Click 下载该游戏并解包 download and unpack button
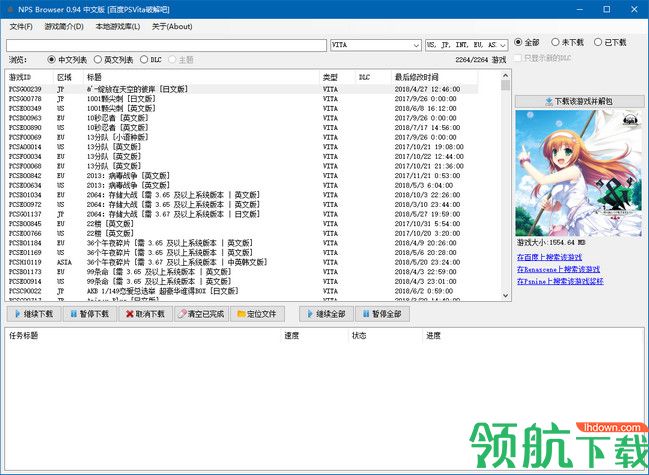 pyautogui.click(x=579, y=101)
